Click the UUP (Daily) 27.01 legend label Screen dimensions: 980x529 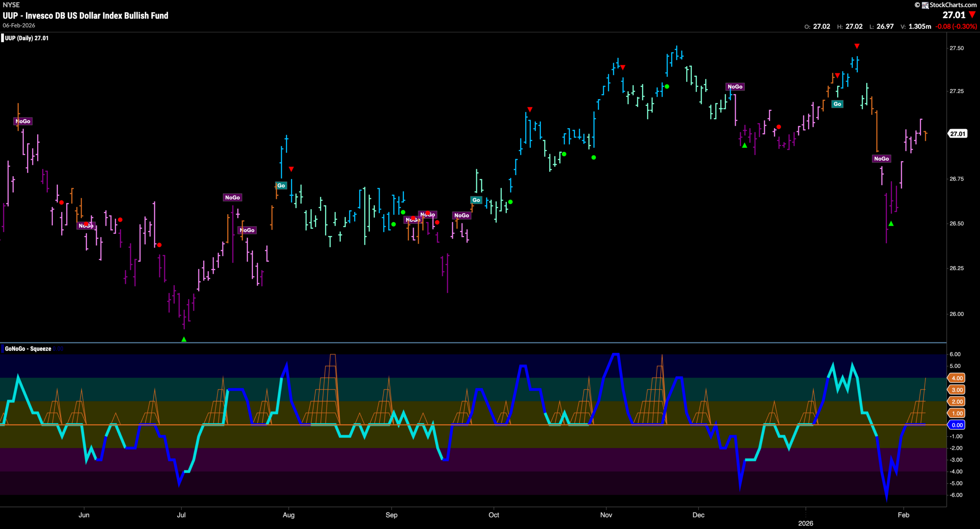27,38
